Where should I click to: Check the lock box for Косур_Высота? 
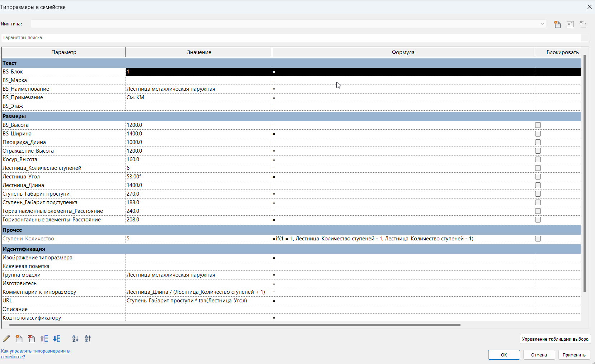(538, 159)
